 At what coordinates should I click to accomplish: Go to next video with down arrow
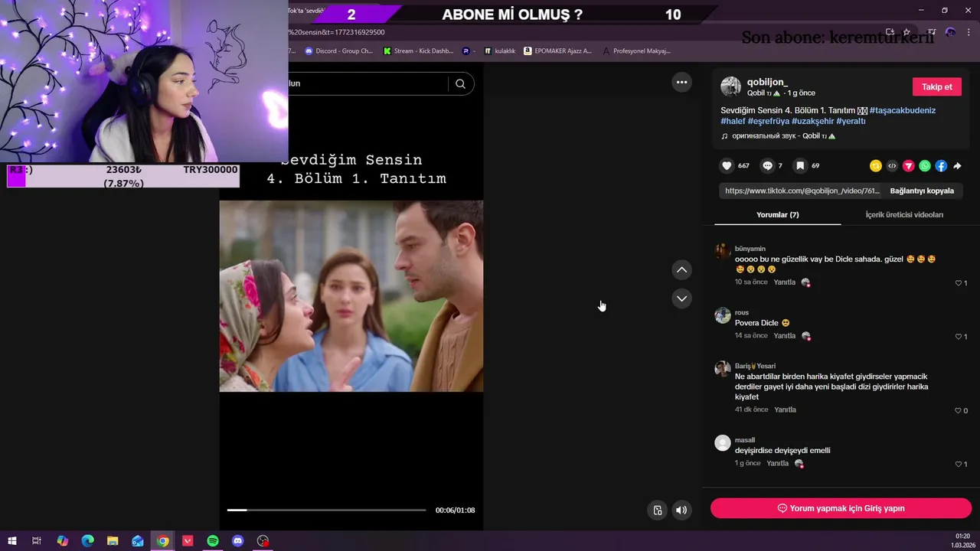[x=681, y=298]
